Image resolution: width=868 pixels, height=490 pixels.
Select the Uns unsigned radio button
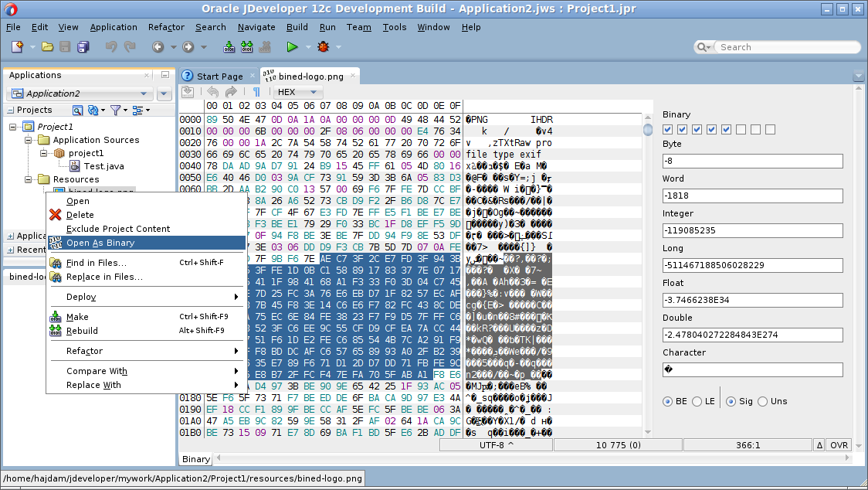click(762, 401)
